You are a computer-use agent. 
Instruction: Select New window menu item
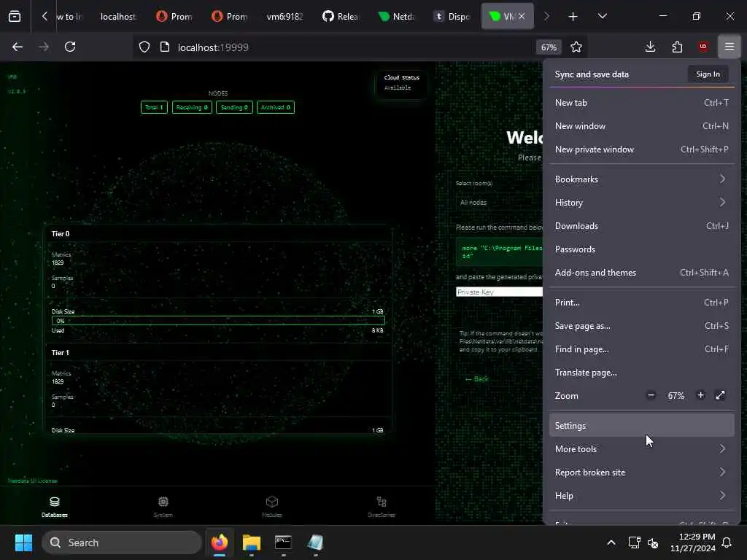(x=642, y=126)
